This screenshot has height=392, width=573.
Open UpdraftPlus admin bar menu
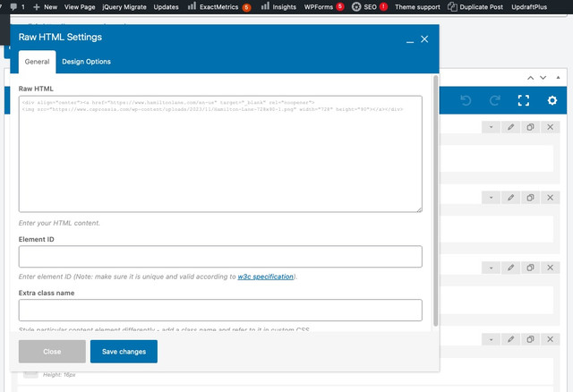(x=529, y=6)
